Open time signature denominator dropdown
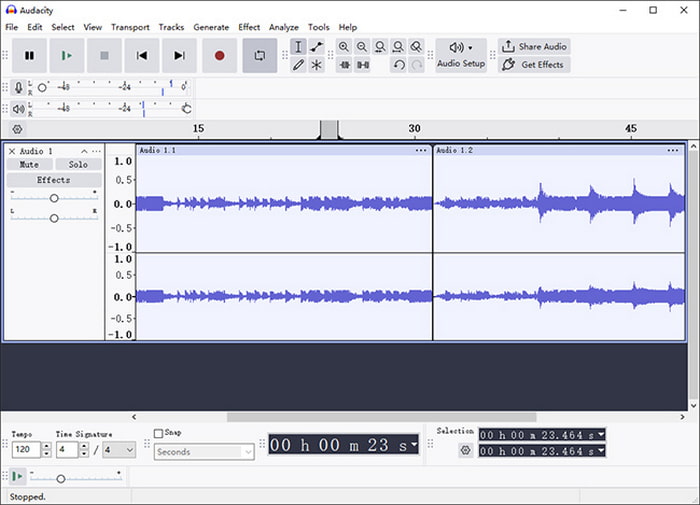700x505 pixels. point(119,450)
